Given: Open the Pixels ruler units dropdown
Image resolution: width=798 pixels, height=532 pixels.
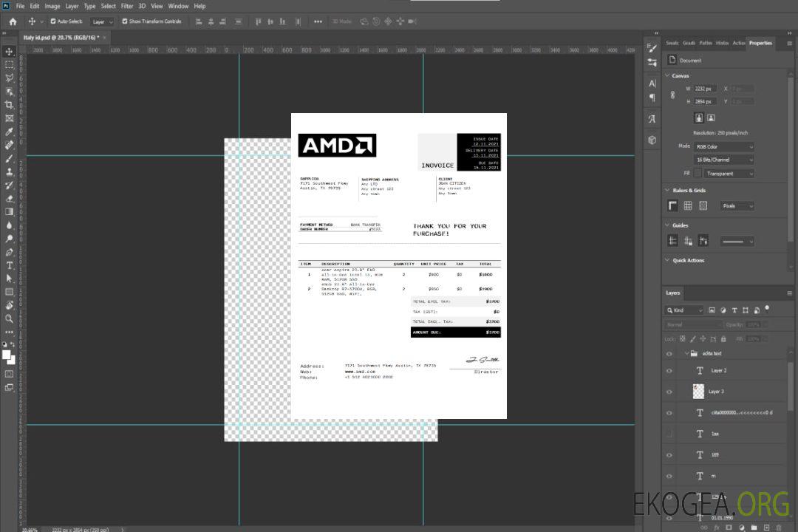Looking at the screenshot, I should point(737,206).
